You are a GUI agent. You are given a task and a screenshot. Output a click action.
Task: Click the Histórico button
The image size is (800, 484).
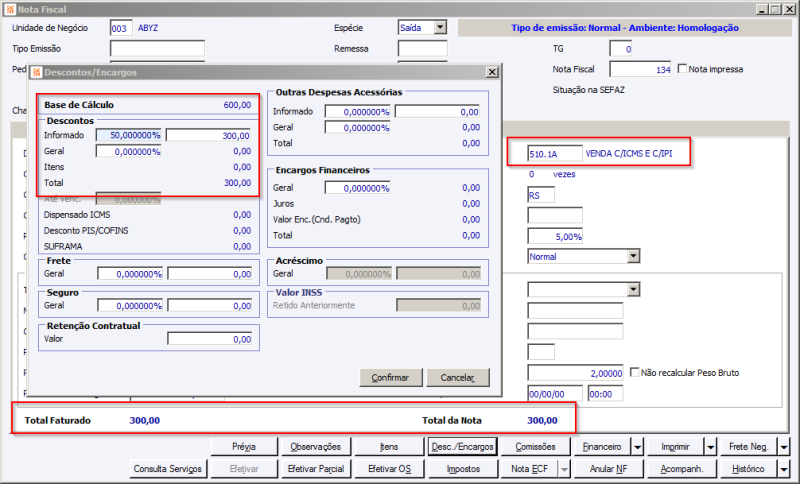click(749, 469)
